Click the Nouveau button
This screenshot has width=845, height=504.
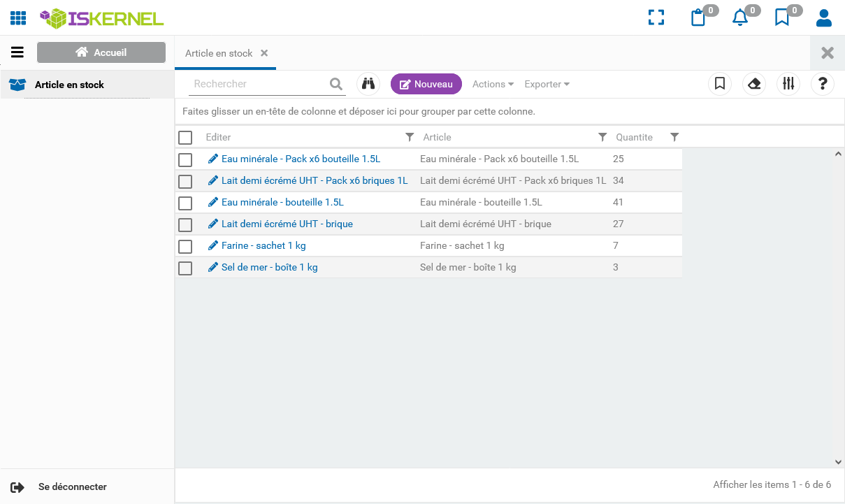pyautogui.click(x=426, y=84)
